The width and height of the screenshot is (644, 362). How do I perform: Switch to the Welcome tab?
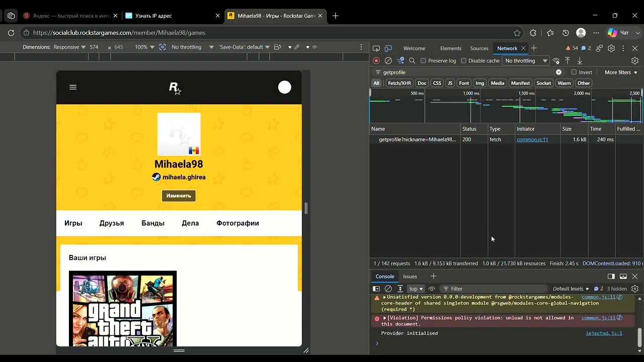(x=414, y=48)
